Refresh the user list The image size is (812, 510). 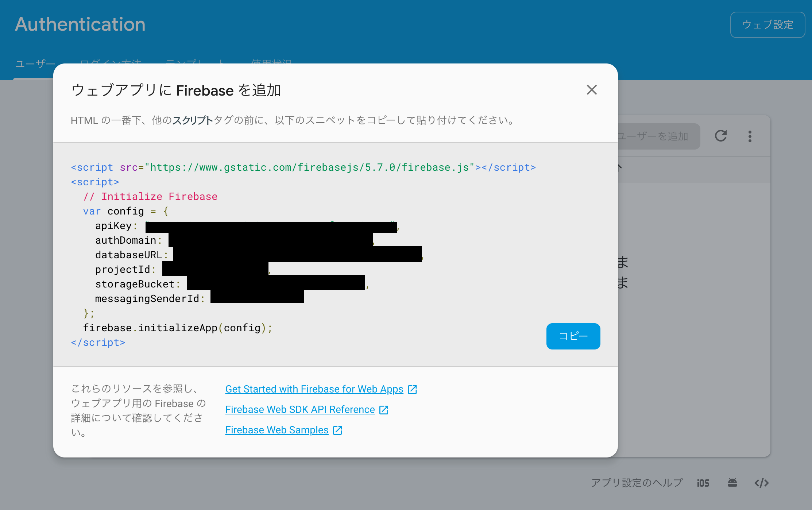point(720,136)
